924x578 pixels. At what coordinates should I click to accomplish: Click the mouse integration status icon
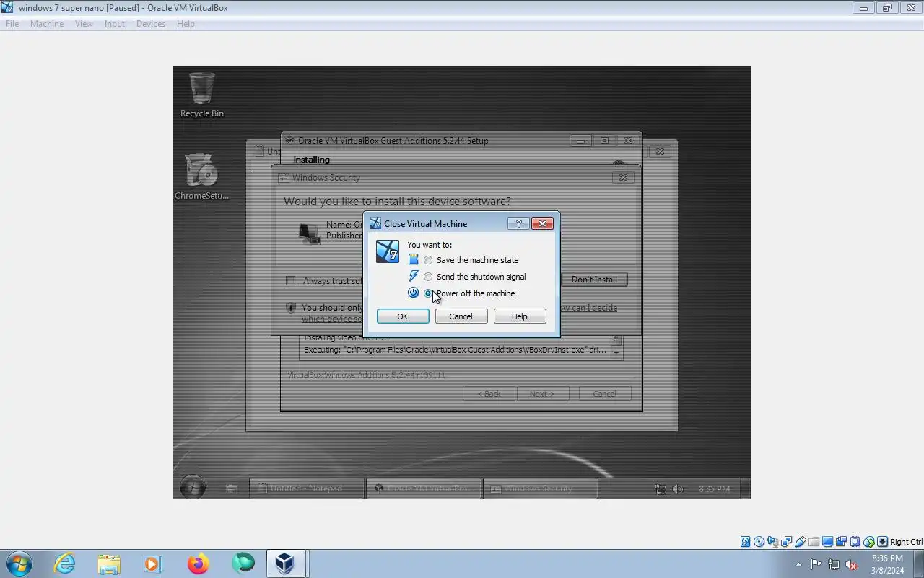[x=869, y=542]
